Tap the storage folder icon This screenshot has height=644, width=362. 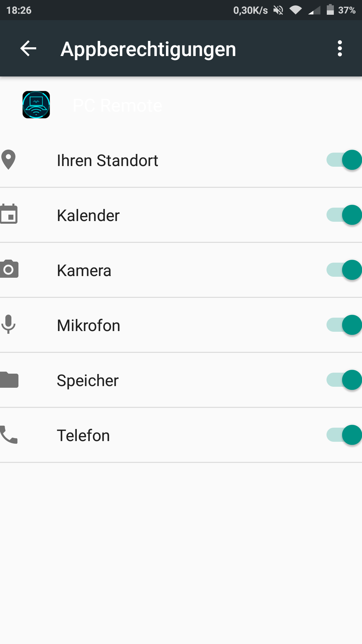tap(9, 380)
